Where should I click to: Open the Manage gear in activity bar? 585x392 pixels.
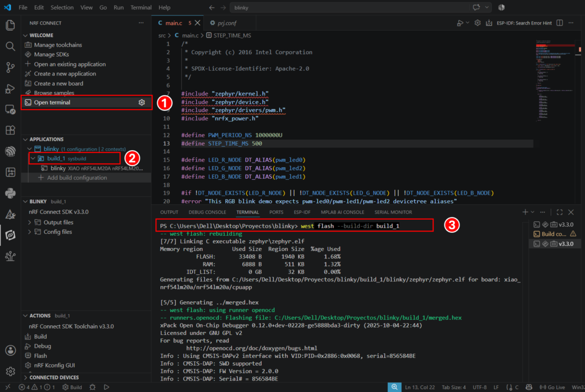coord(10,371)
